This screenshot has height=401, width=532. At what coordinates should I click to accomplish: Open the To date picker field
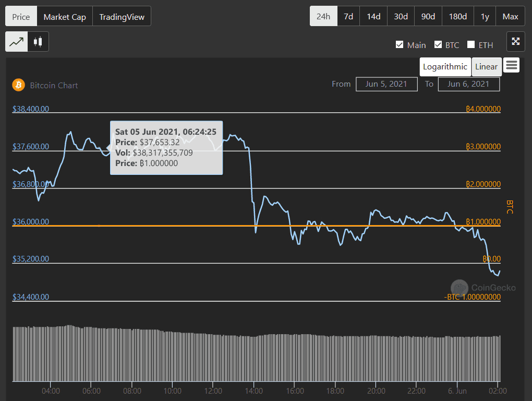click(x=468, y=84)
